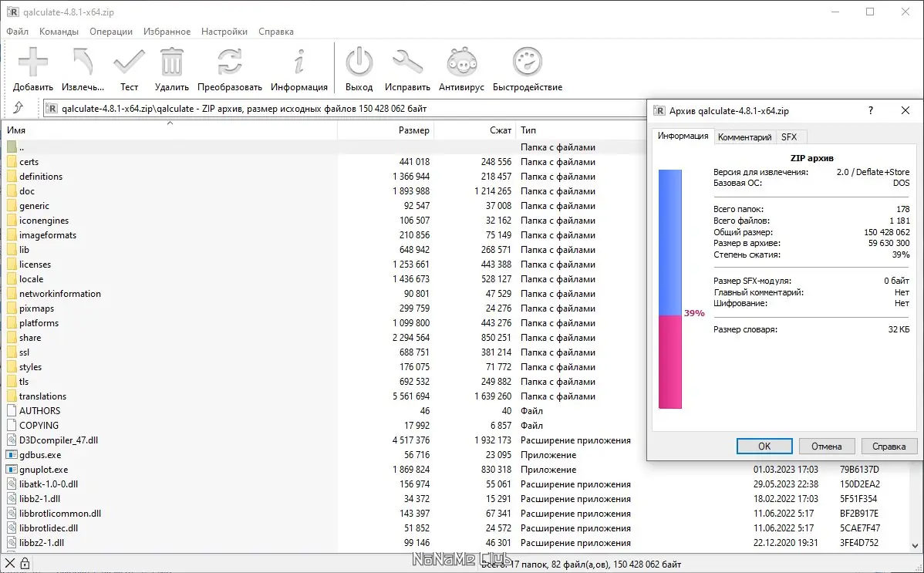Click the vertical scrollbar down arrow
Screen dimensions: 924x573
[x=916, y=546]
